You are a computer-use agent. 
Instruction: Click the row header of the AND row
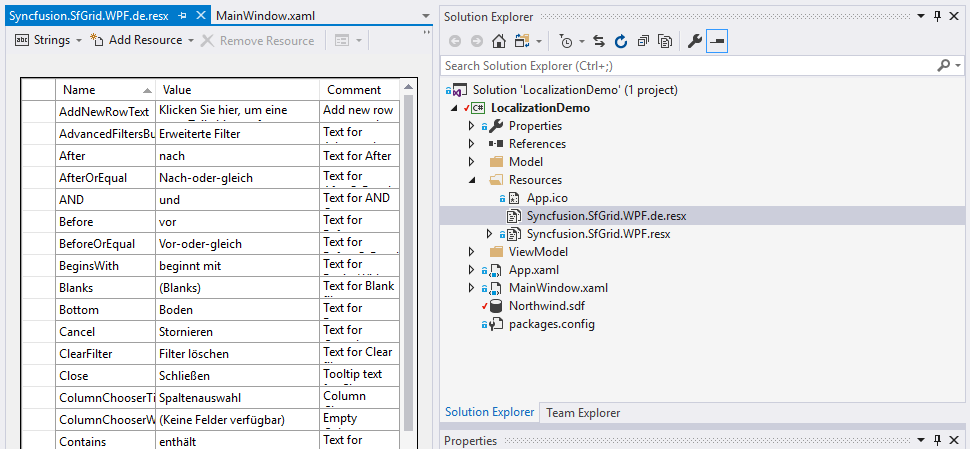38,200
